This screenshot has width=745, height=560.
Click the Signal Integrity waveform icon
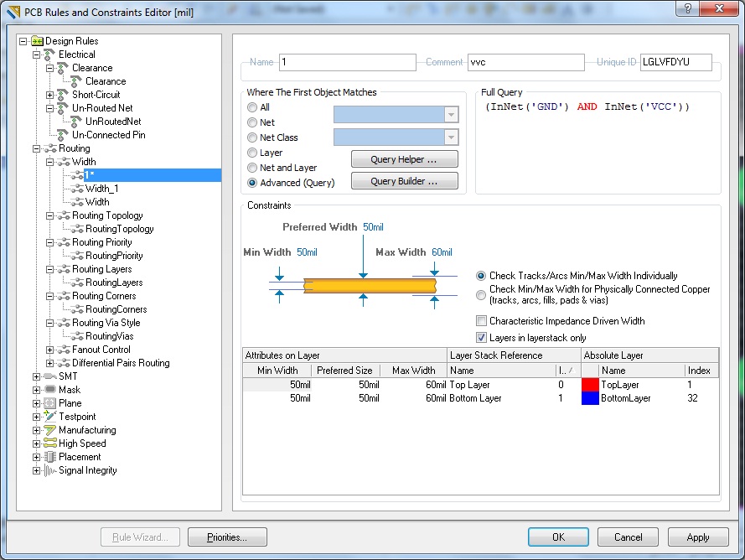pyautogui.click(x=50, y=470)
